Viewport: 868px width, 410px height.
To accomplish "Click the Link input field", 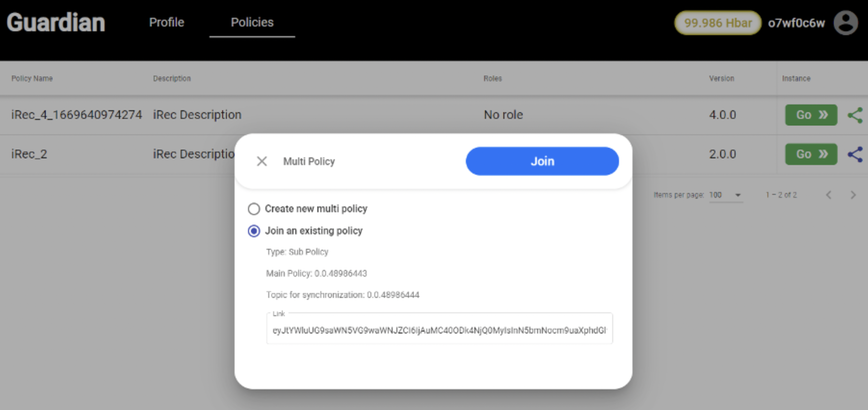I will pos(439,330).
